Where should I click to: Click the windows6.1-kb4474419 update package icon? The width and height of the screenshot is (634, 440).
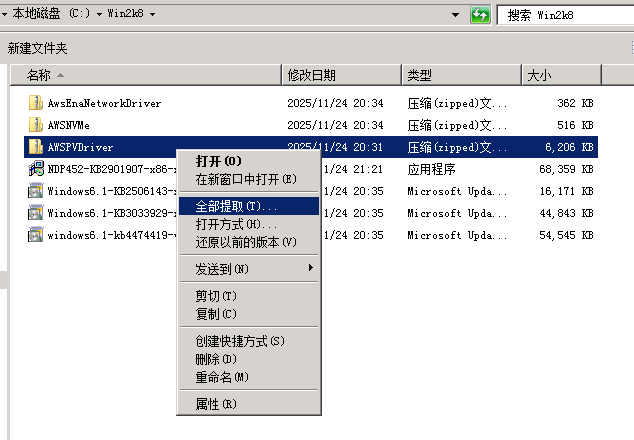point(36,235)
